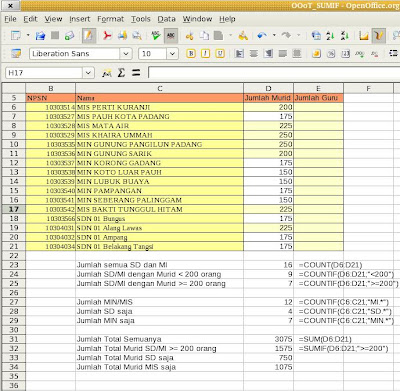
Task: Toggle Bold formatting
Action: (x=191, y=53)
